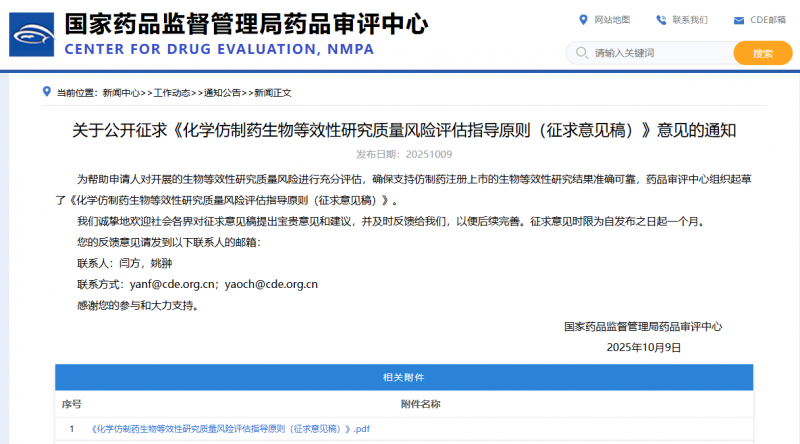Open the 化学仿制药生物等效性研究质量风险评估指导原则 PDF attachment
Image resolution: width=800 pixels, height=444 pixels.
pos(230,429)
